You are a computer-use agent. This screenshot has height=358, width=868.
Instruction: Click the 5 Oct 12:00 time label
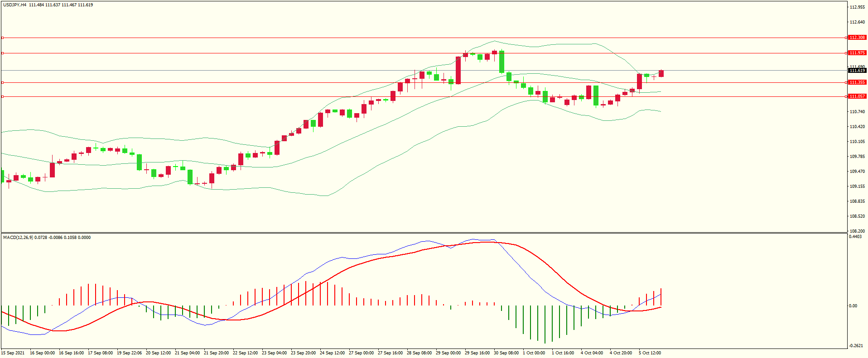[650, 353]
